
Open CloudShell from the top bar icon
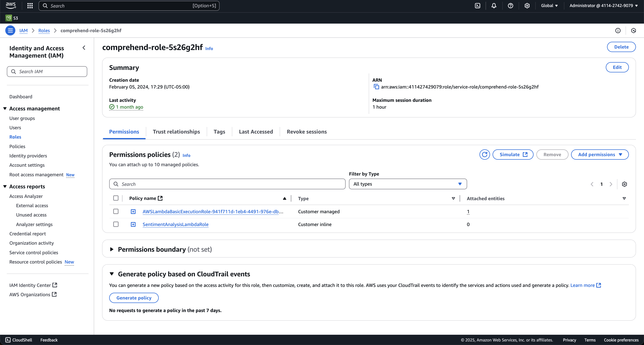[x=477, y=6]
